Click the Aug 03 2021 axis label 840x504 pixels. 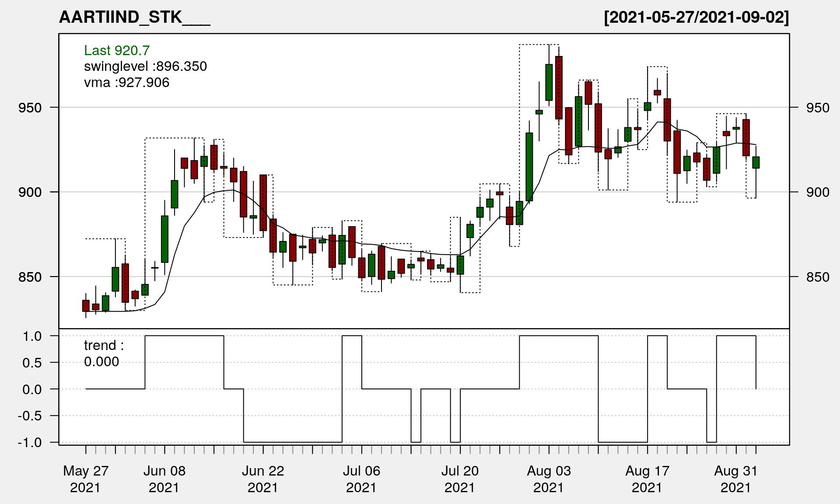point(549,479)
